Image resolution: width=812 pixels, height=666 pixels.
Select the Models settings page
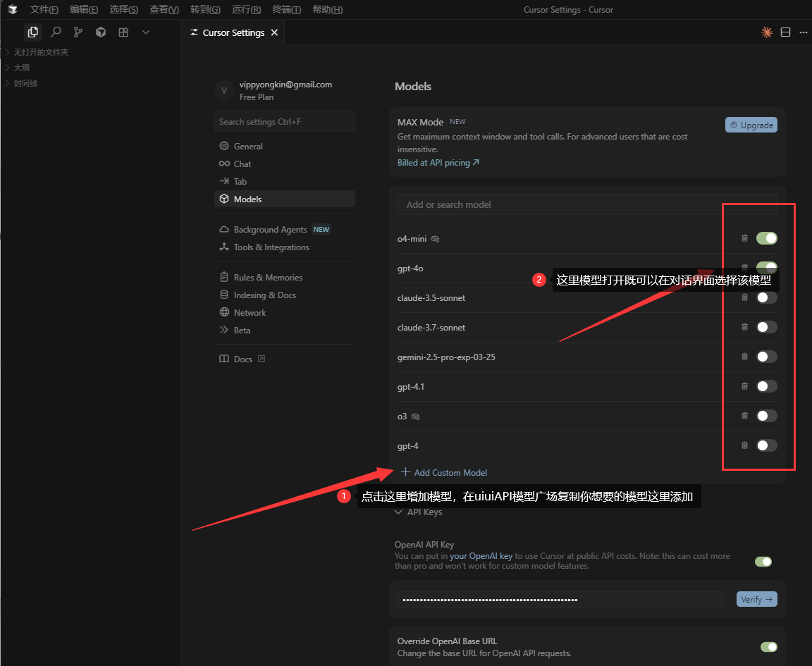coord(284,199)
